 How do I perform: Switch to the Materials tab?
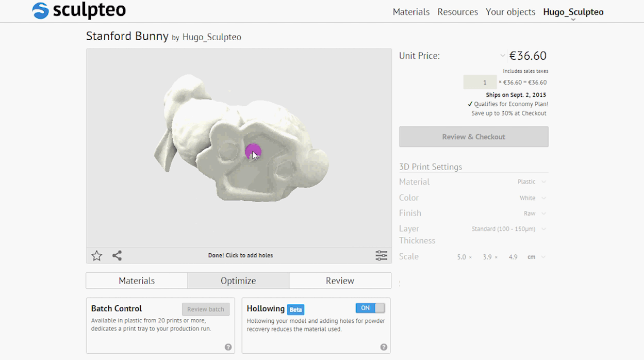[x=137, y=281]
